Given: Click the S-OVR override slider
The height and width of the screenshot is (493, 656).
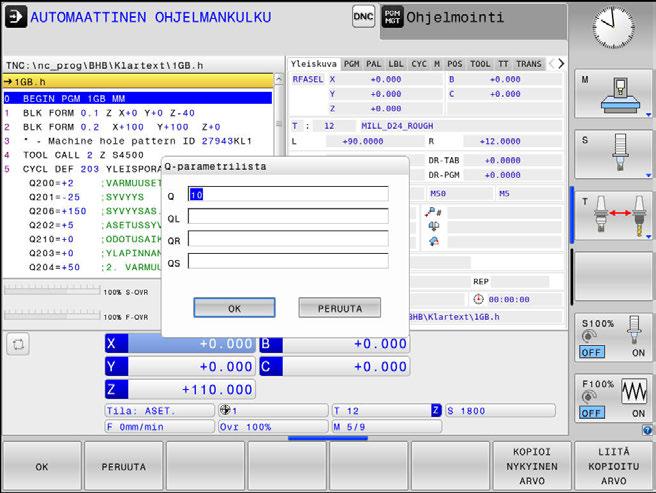Looking at the screenshot, I should click(52, 289).
